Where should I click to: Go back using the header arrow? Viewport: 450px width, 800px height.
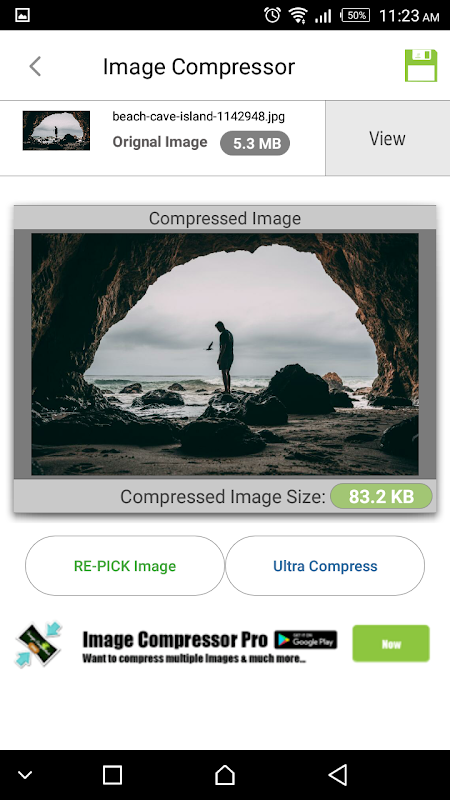tap(35, 66)
